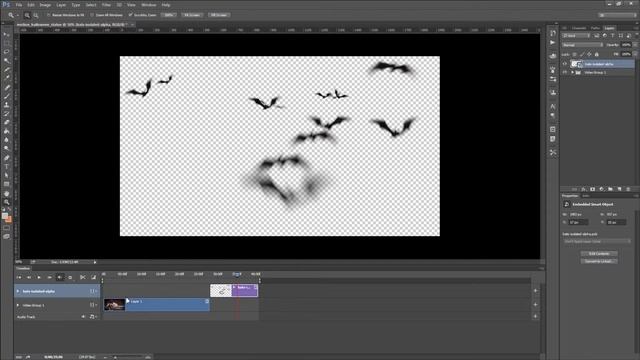
Task: Play the timeline video
Action: (x=39, y=278)
